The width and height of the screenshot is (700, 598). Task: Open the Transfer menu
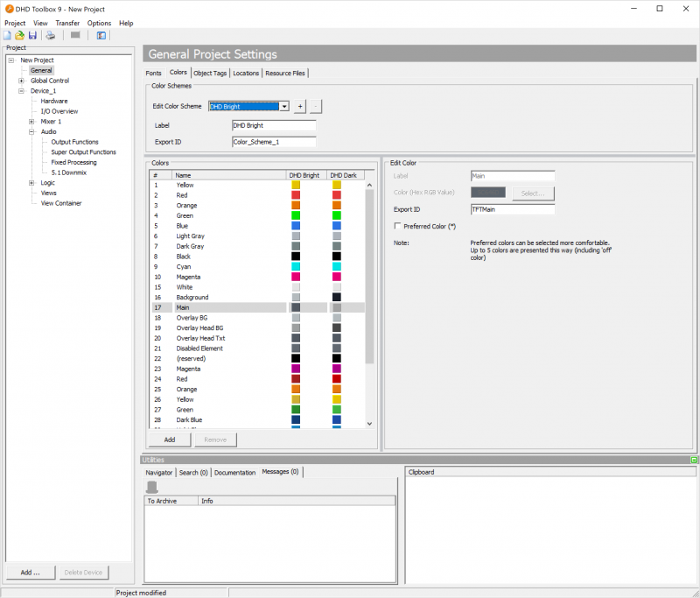(x=67, y=23)
